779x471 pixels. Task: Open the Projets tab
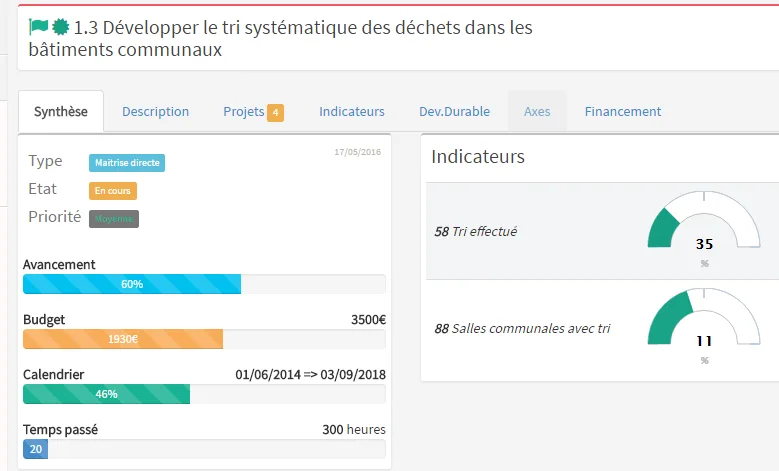[253, 111]
